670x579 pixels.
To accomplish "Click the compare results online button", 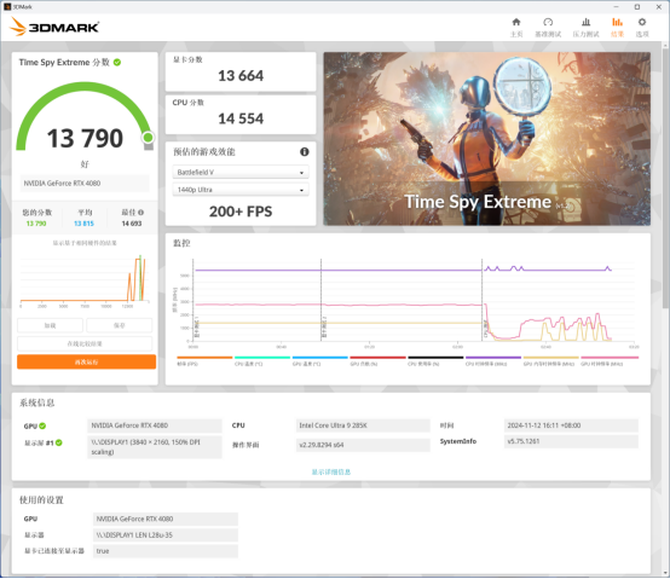I will (x=85, y=344).
